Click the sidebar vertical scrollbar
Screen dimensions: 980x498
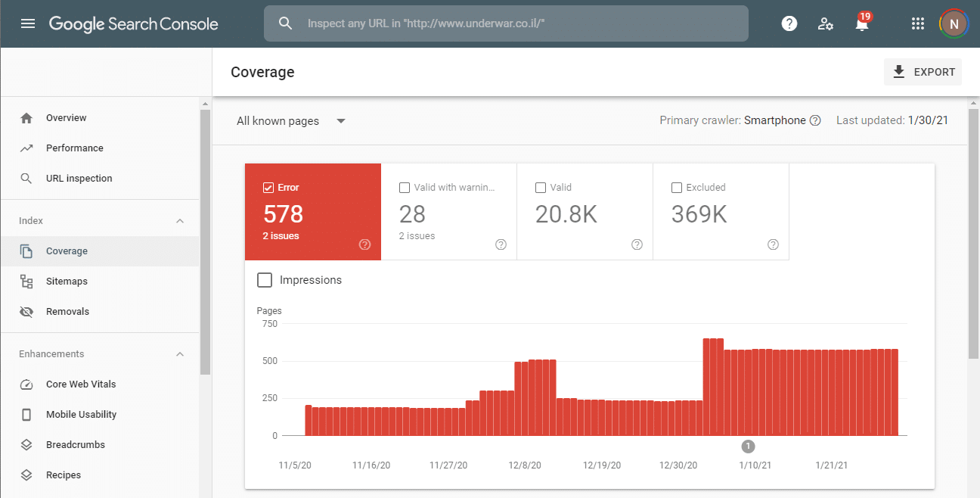205,242
